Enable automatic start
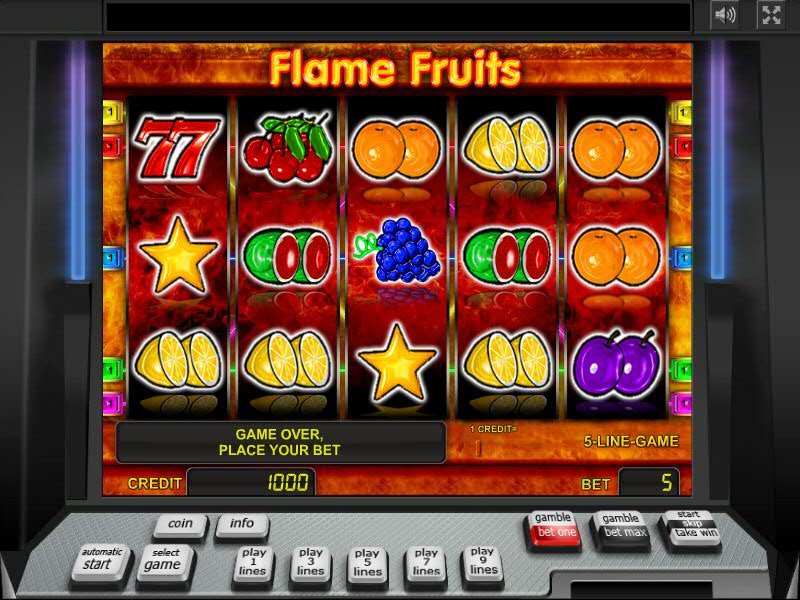The image size is (800, 600). [101, 563]
